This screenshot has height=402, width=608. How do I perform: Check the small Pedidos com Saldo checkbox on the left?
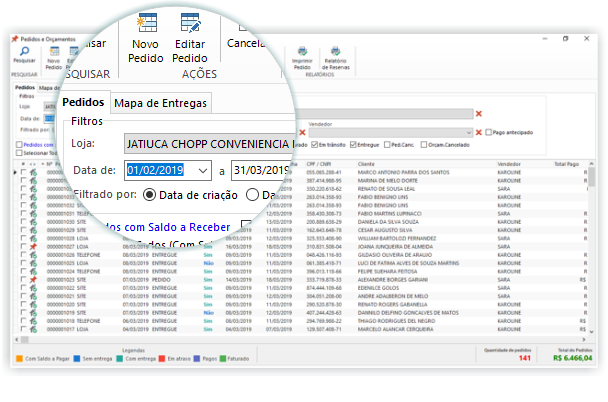click(x=19, y=145)
